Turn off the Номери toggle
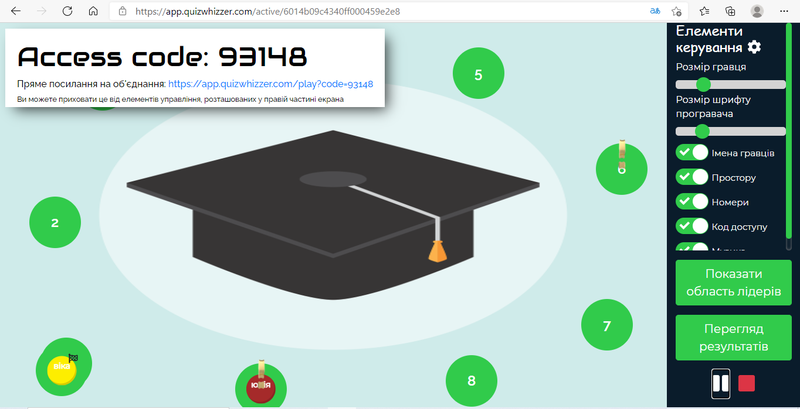Screen dimensions: 800x409 pos(692,202)
